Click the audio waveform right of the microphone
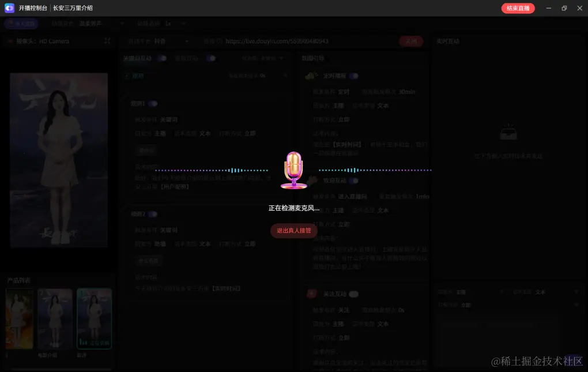Viewport: 588px width, 372px height. (375, 170)
